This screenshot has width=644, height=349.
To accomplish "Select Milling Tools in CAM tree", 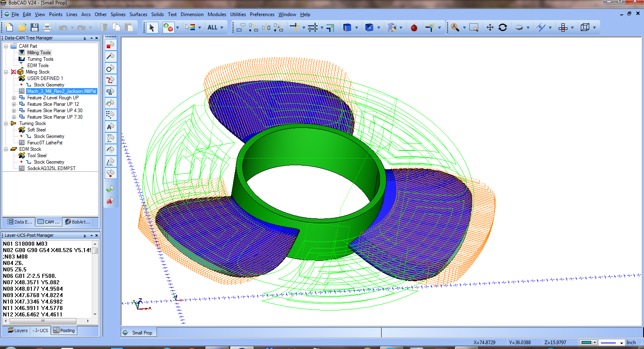I will (39, 53).
